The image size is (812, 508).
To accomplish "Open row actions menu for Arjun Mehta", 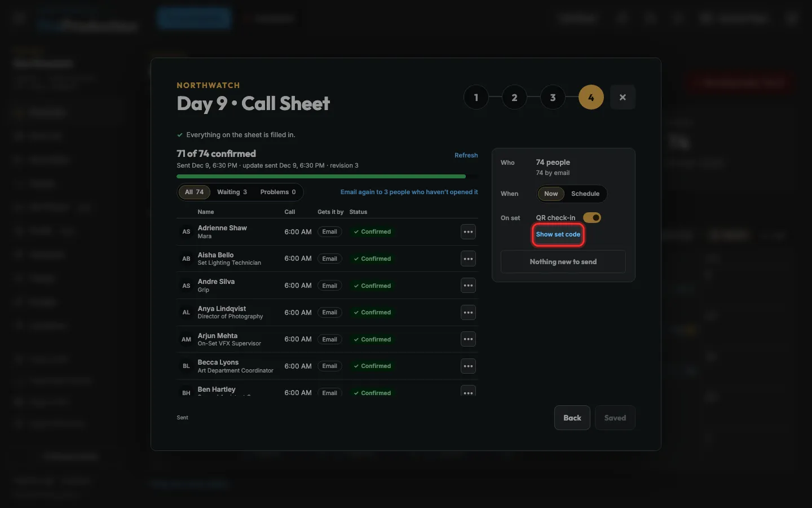I will pyautogui.click(x=468, y=339).
